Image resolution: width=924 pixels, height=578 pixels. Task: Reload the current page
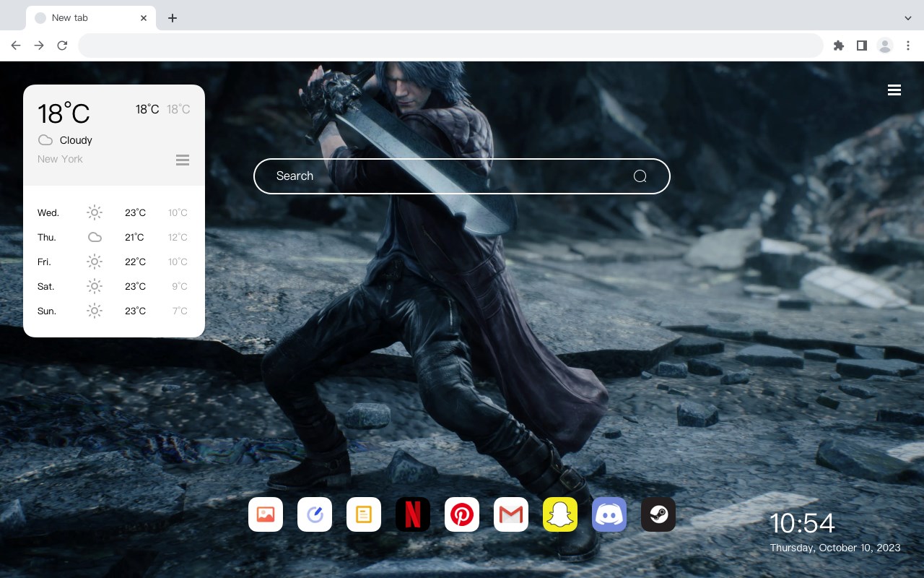click(62, 46)
